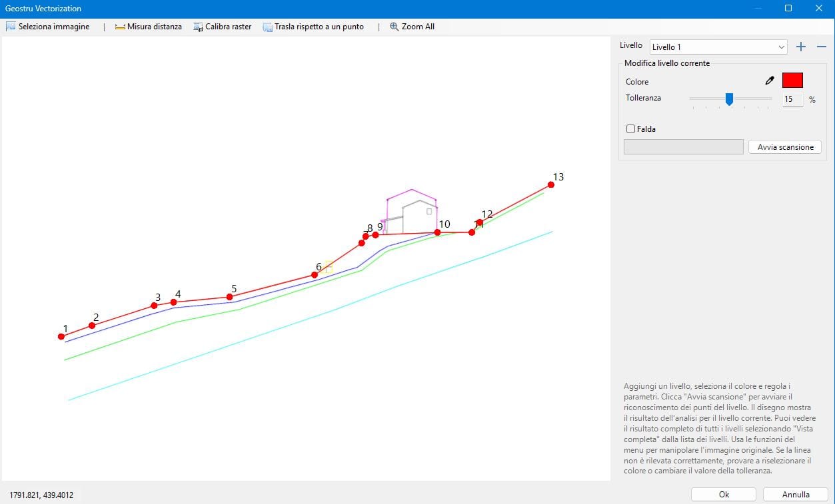Cancel with the Annulla button
Image resolution: width=835 pixels, height=504 pixels.
[795, 495]
